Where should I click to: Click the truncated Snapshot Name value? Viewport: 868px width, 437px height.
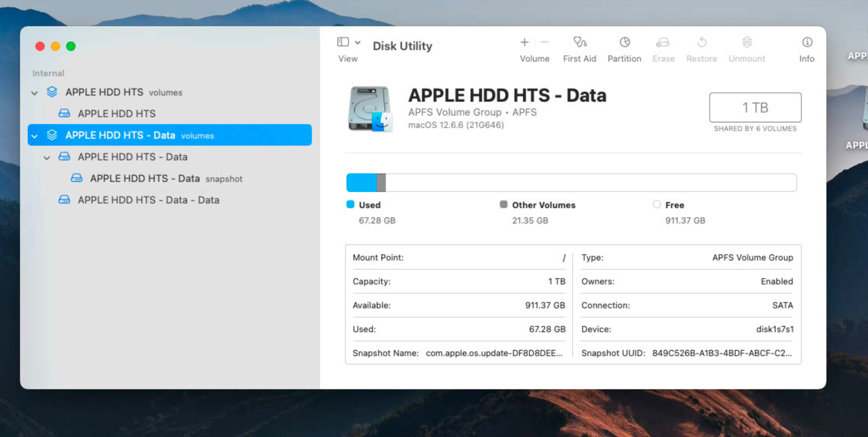pos(494,353)
